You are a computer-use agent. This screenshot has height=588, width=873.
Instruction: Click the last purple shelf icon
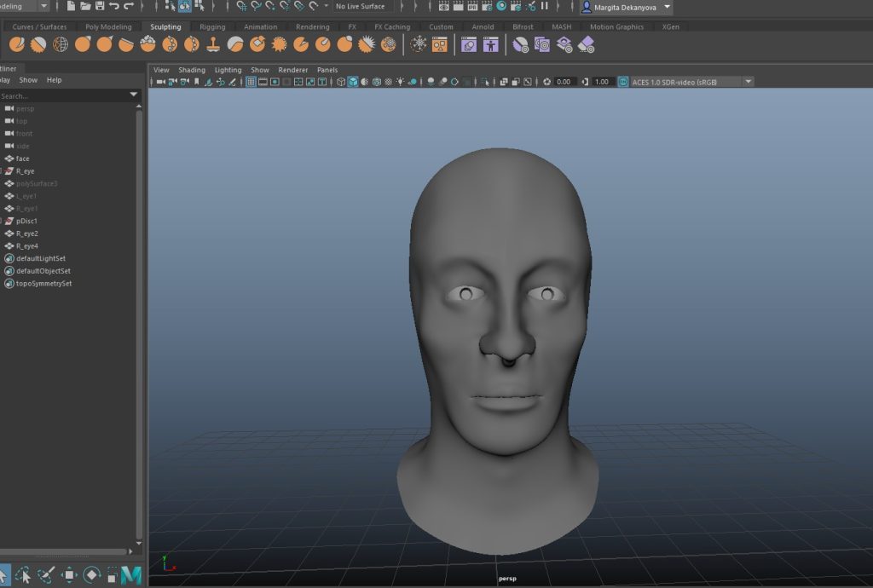(x=587, y=44)
